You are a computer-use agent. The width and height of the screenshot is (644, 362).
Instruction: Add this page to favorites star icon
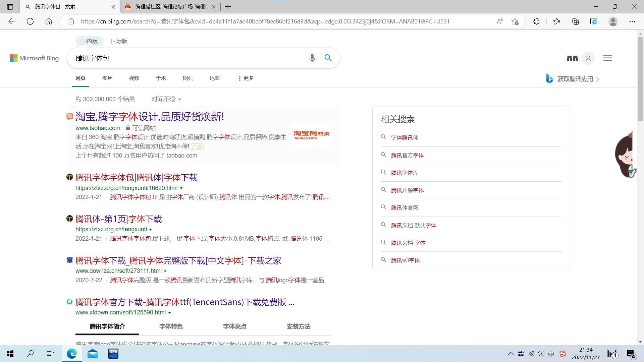(515, 21)
